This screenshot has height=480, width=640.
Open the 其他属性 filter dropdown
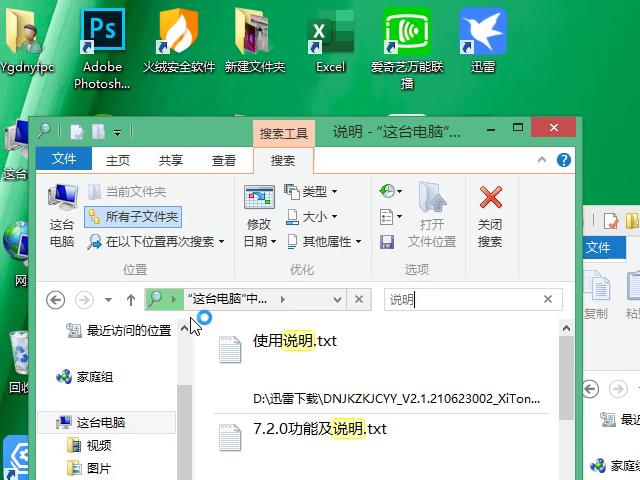tap(324, 242)
